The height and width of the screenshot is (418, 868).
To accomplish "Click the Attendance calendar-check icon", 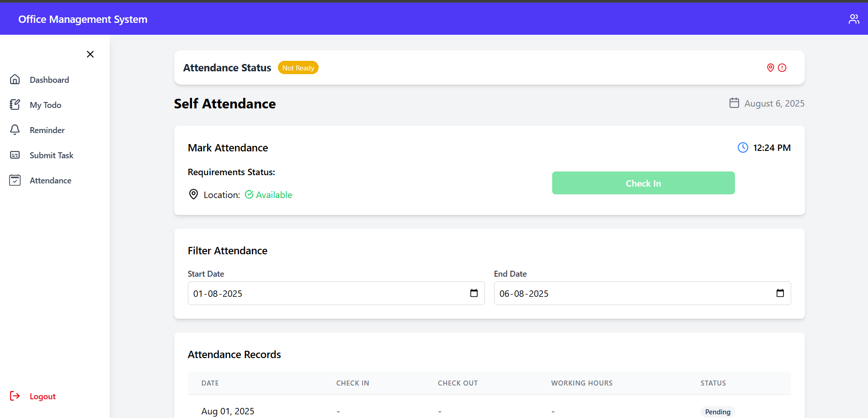I will click(x=15, y=180).
